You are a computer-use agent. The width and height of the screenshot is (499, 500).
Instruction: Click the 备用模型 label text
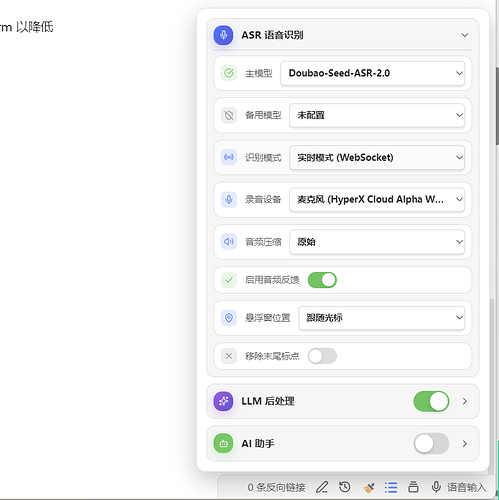263,115
